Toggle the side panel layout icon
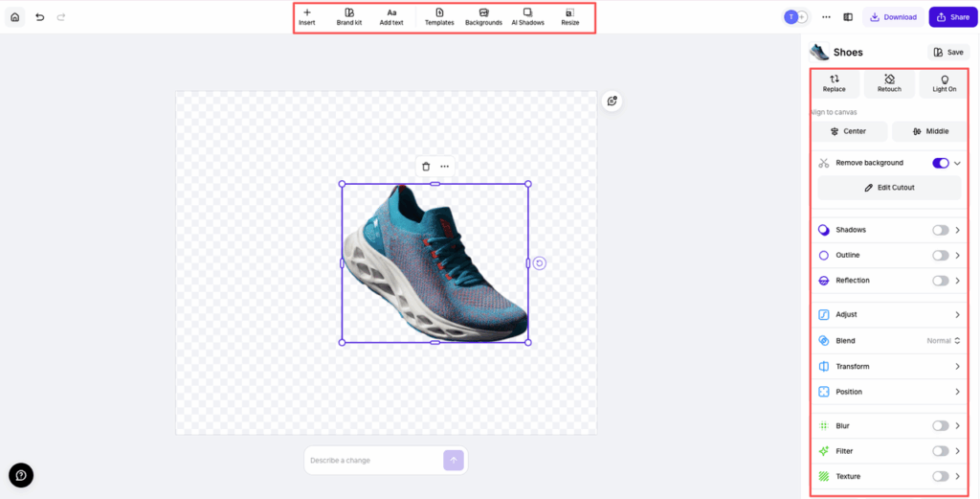Viewport: 980px width, 499px height. pyautogui.click(x=848, y=17)
